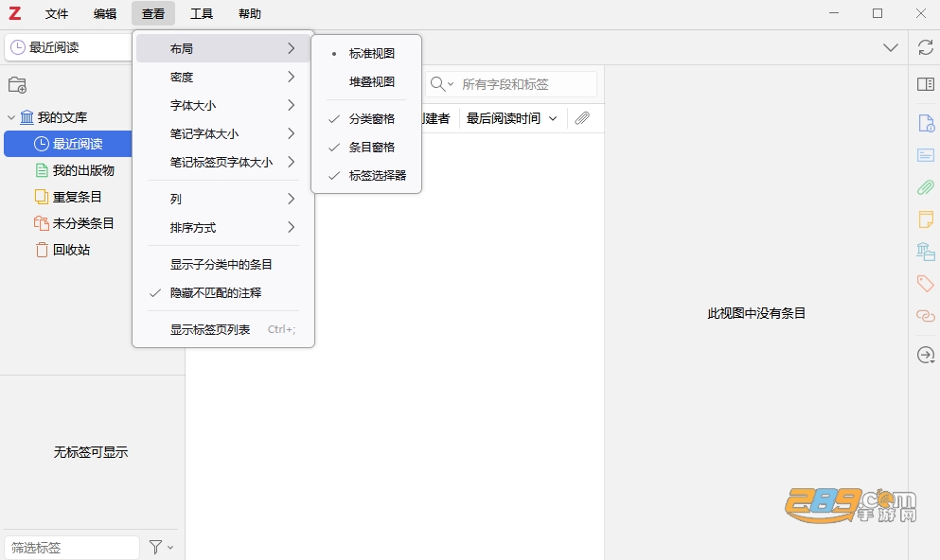Open the 工具 menu
Image resolution: width=940 pixels, height=560 pixels.
tap(202, 13)
